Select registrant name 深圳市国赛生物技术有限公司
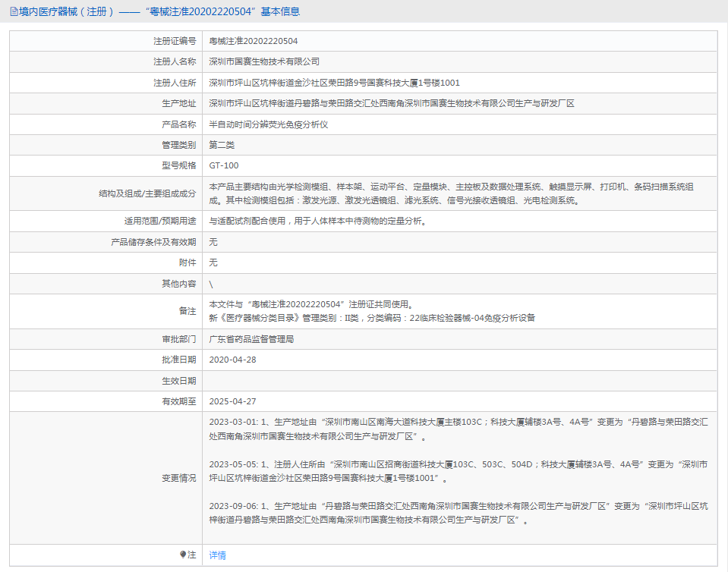The height and width of the screenshot is (572, 728). (264, 61)
